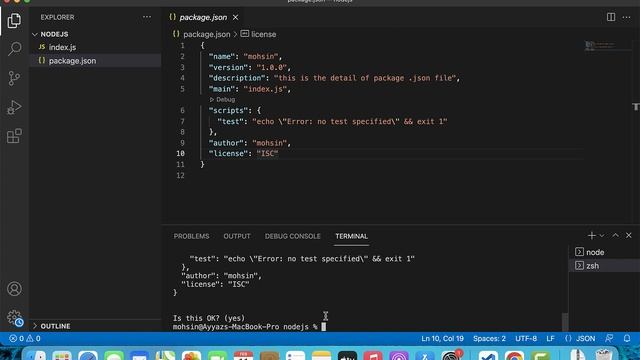Click the terminal prompt line
Viewport: 640px width, 360px height.
point(249,327)
